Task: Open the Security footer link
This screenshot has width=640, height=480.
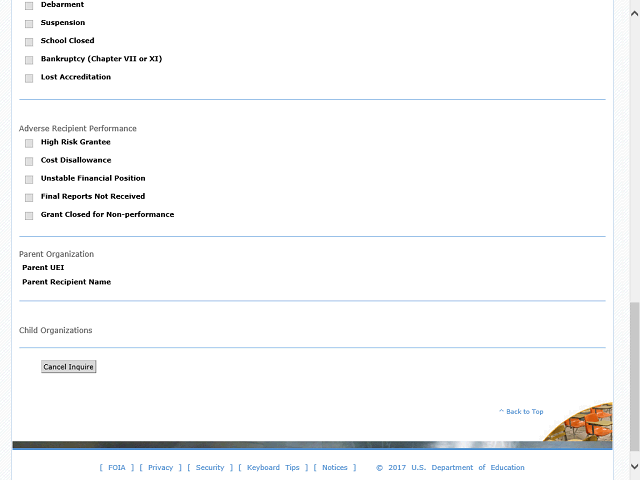Action: [210, 467]
